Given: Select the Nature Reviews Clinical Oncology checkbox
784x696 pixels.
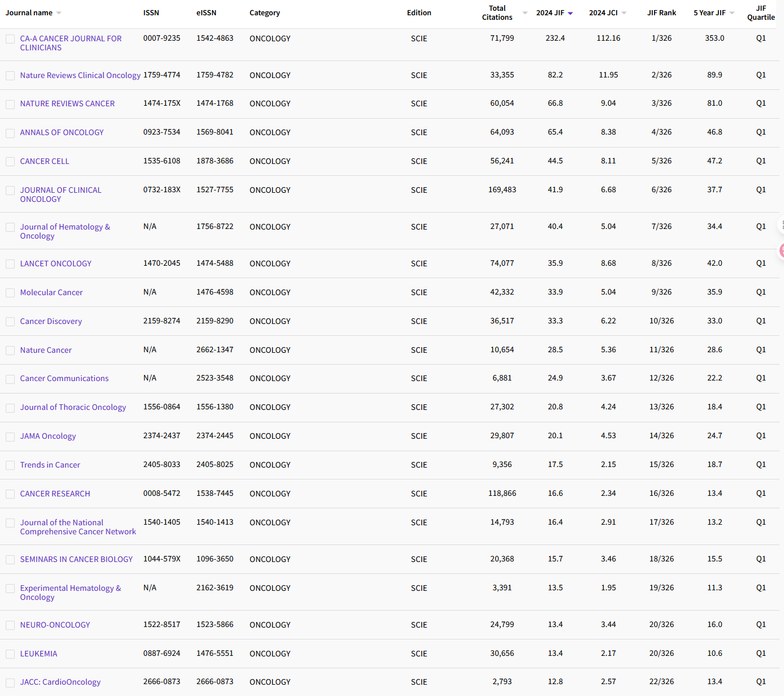Looking at the screenshot, I should click(10, 76).
